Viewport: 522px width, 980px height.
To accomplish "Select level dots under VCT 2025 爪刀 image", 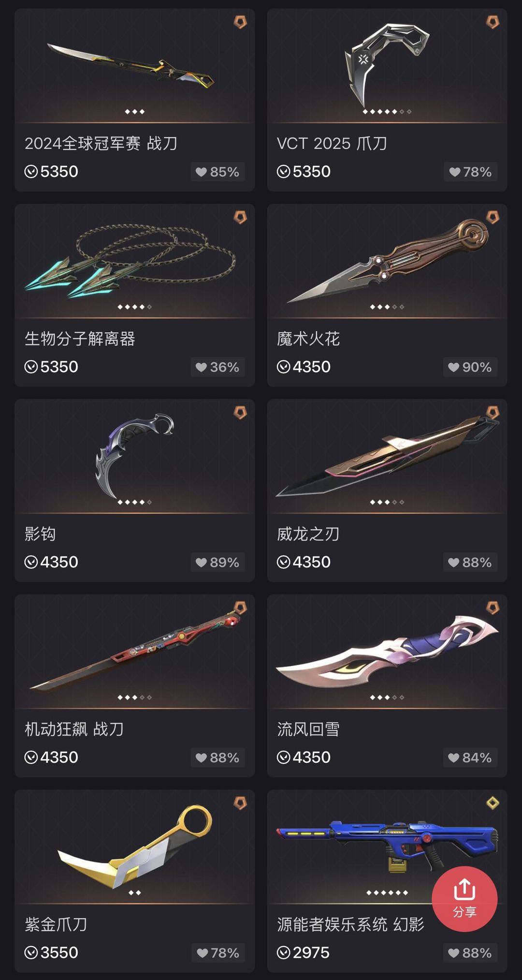I will [387, 112].
